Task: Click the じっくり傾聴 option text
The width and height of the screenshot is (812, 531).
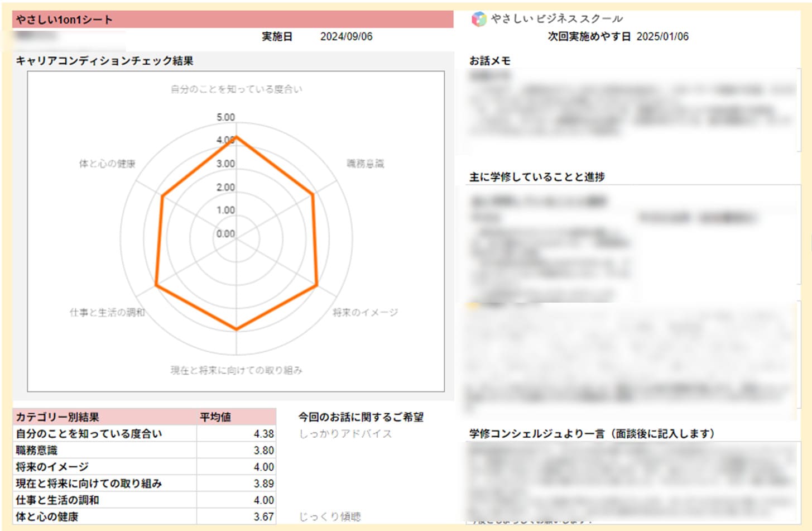Action: click(x=330, y=517)
